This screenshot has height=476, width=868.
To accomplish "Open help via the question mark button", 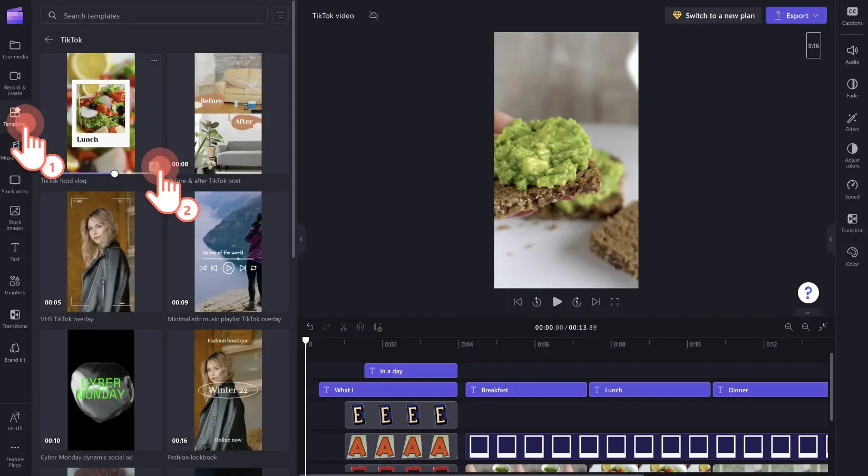I will (x=808, y=292).
